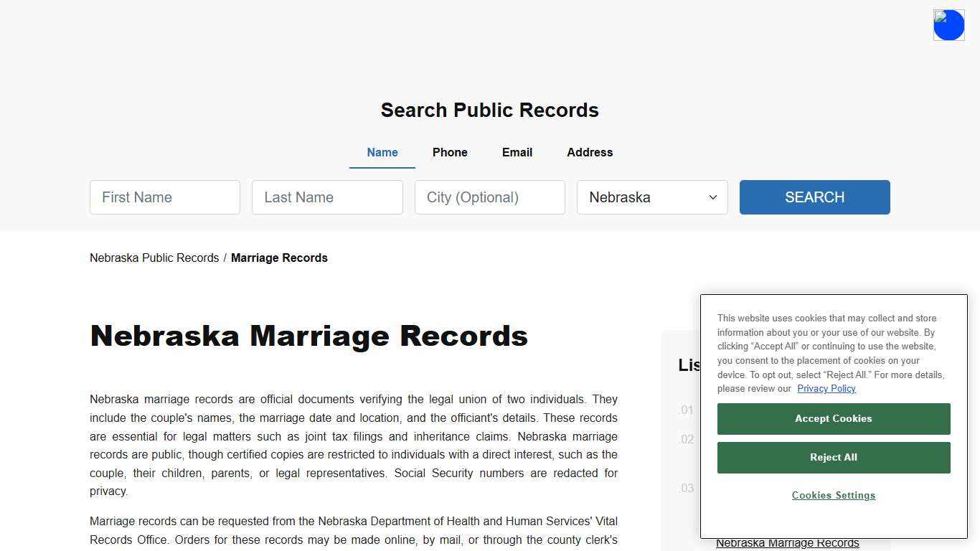
Task: Open Cookies Settings
Action: click(833, 495)
